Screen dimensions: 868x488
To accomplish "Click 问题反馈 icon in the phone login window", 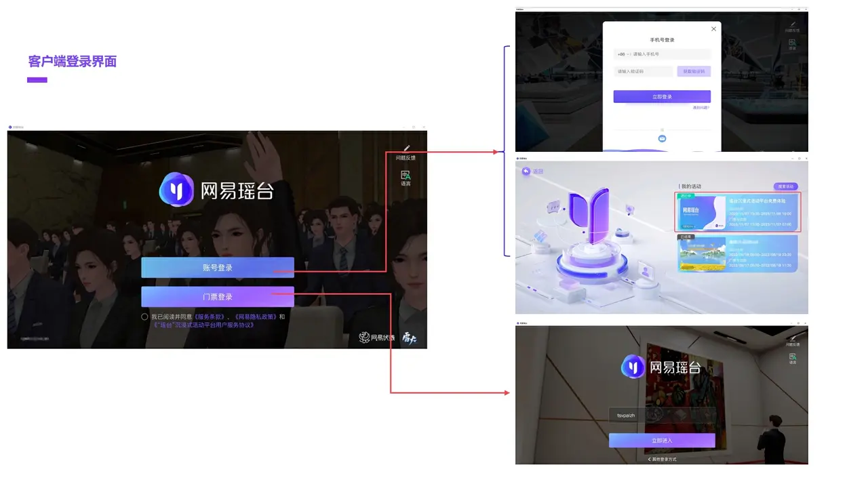I will (792, 24).
